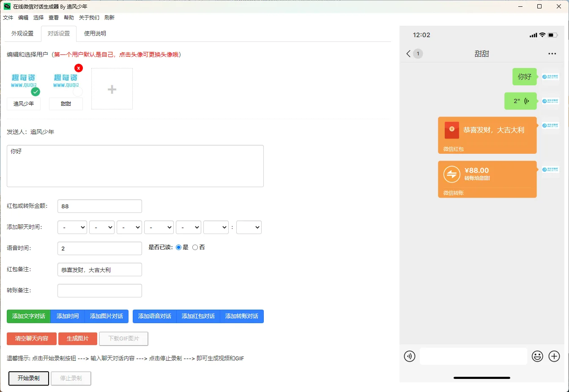Click the voice input icon beside chat box
This screenshot has width=569, height=392.
[x=409, y=356]
